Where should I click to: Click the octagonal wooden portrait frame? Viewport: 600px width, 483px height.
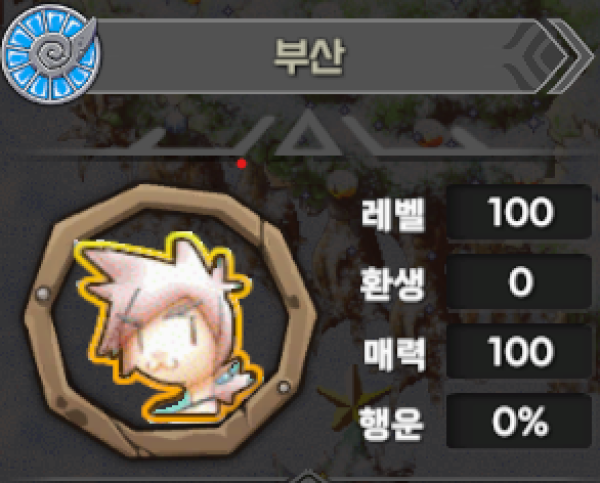tap(170, 321)
